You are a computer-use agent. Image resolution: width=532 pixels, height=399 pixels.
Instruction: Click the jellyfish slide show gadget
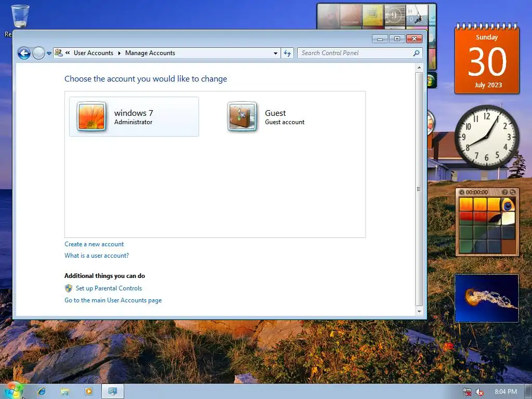(x=486, y=298)
